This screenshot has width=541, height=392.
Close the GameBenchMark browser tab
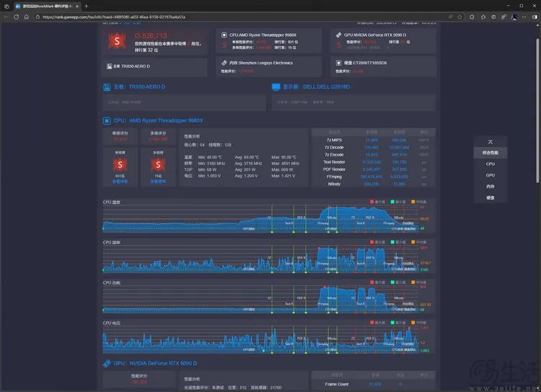(x=77, y=6)
